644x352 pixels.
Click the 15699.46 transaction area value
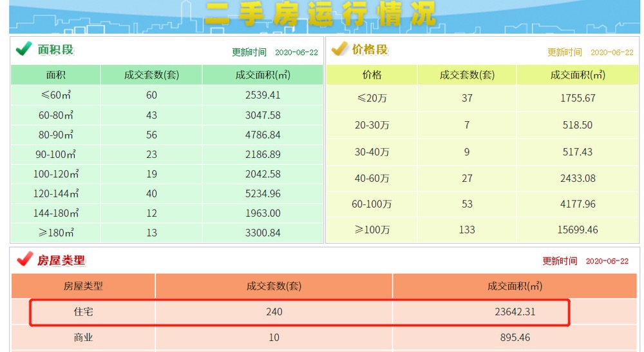pyautogui.click(x=577, y=230)
